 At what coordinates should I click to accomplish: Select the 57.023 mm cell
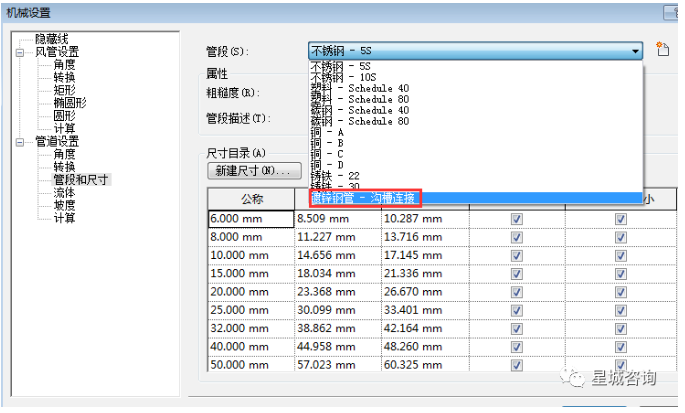(x=338, y=364)
